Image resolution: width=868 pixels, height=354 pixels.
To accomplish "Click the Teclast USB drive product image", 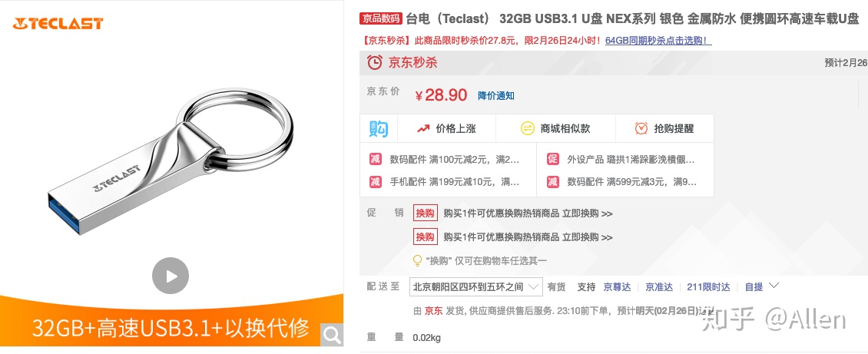I will tap(171, 161).
